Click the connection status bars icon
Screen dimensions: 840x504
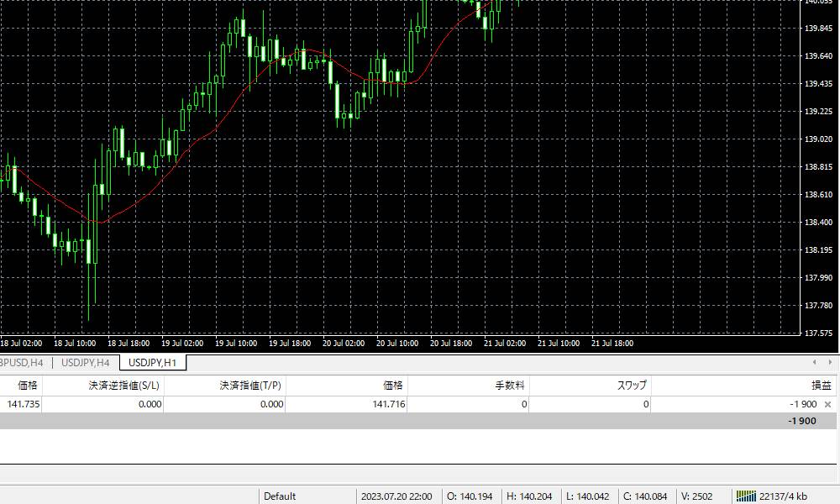[x=746, y=496]
